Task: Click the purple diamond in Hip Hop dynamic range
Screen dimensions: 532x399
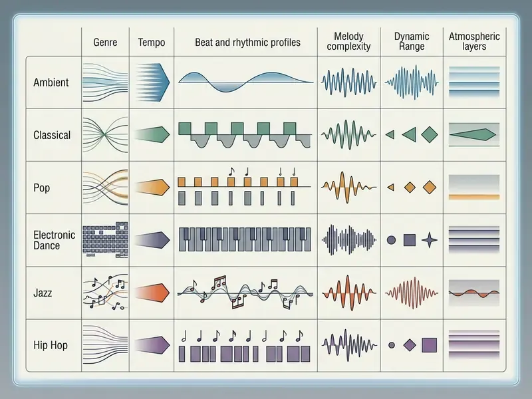Action: coord(410,345)
